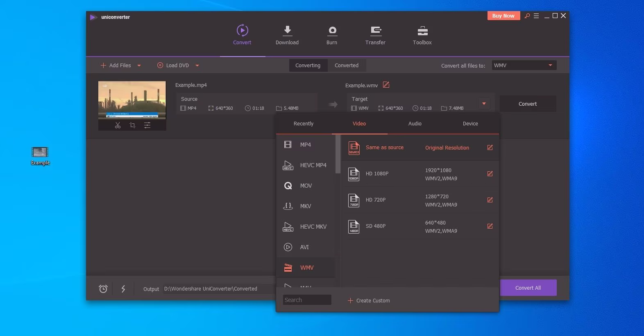
Task: Click the uniconverter logo icon
Action: point(93,17)
